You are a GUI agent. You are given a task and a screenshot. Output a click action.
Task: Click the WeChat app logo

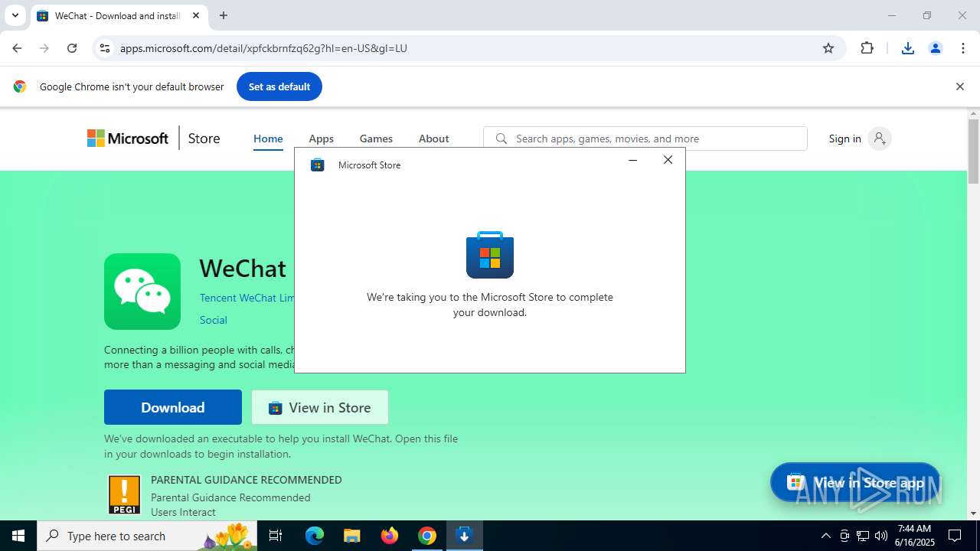pyautogui.click(x=142, y=292)
